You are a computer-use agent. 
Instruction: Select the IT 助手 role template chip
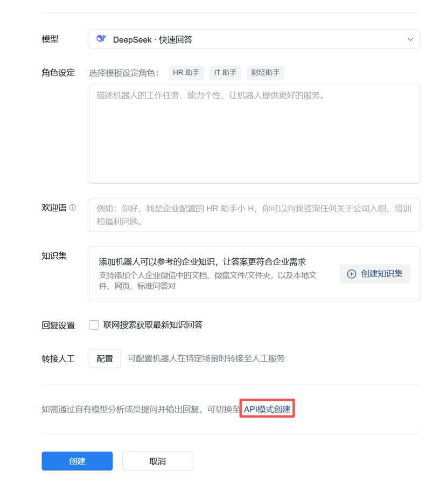225,72
